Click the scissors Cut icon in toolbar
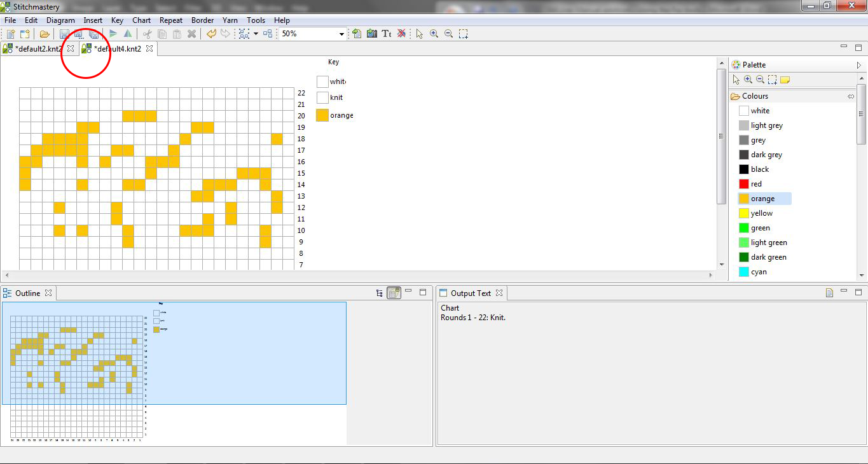The height and width of the screenshot is (464, 868). click(147, 34)
